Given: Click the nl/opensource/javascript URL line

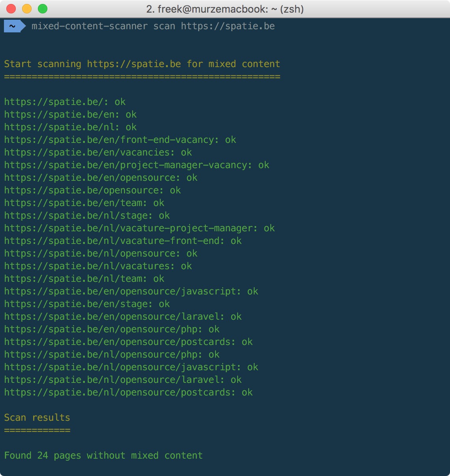Looking at the screenshot, I should coord(131,367).
